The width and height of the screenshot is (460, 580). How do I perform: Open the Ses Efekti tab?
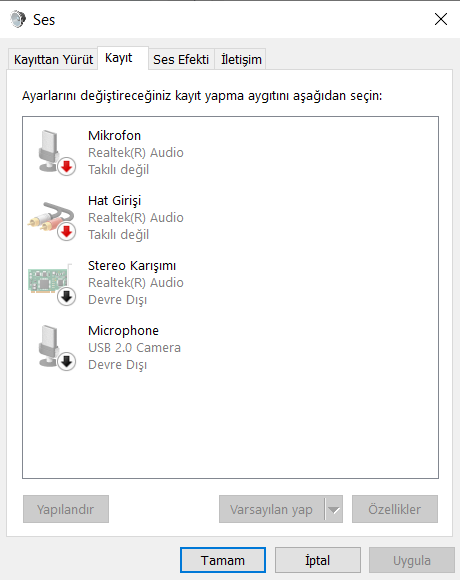click(181, 59)
